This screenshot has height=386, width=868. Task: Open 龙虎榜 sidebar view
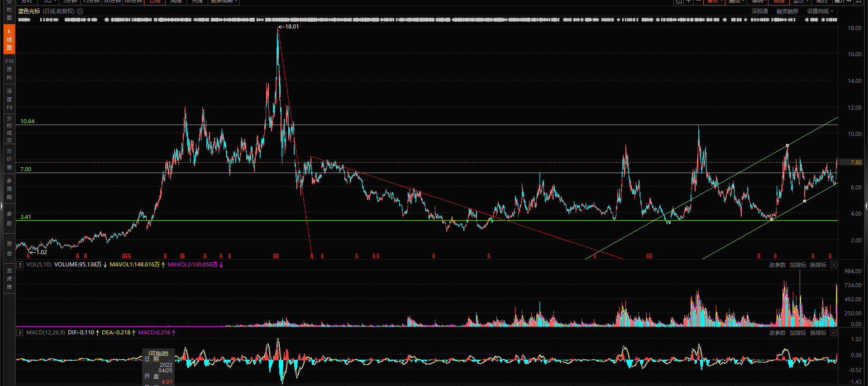pos(9,279)
